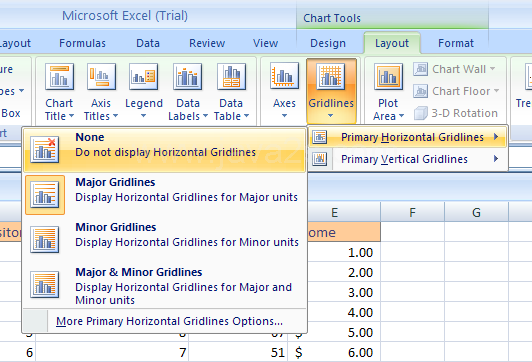Click the cell containing 5.00
Viewport: 532px width, 362px height.
(344, 332)
